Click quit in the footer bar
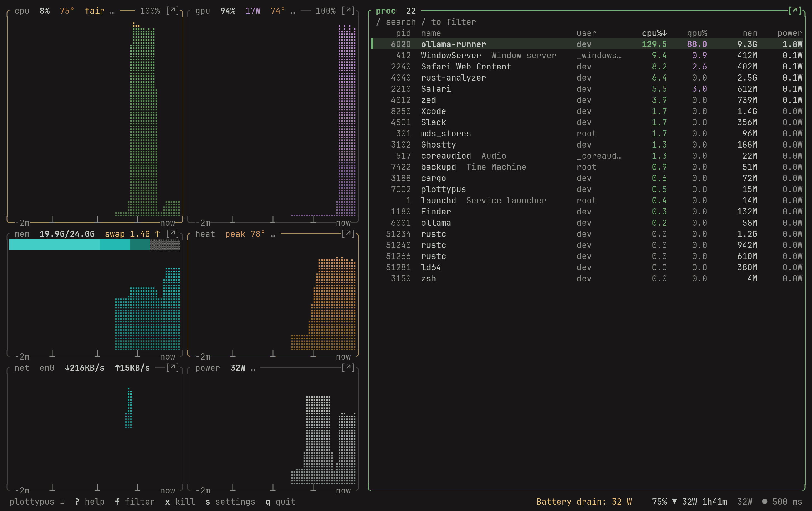 point(281,502)
